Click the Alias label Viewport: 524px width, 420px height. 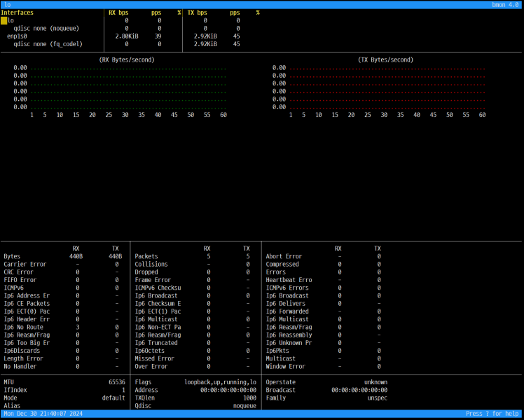[x=12, y=405]
